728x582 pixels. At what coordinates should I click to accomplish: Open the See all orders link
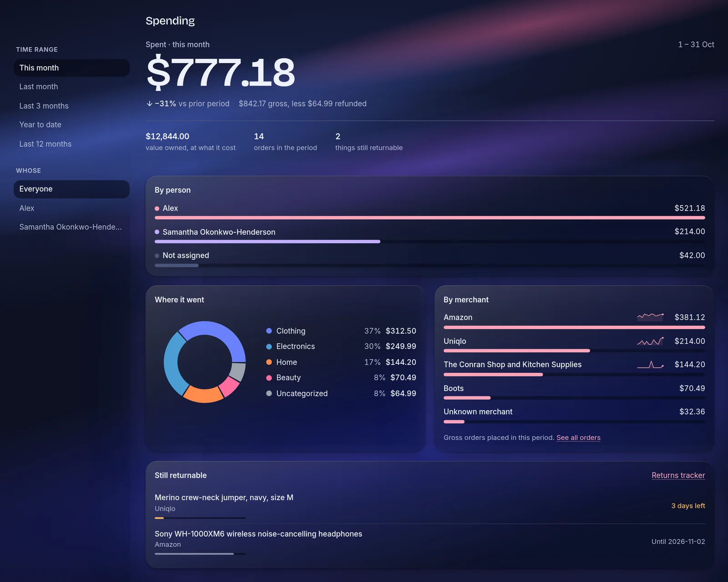[x=578, y=437]
